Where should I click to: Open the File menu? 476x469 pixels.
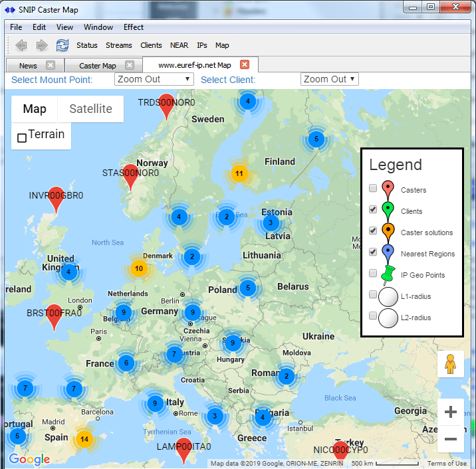(16, 27)
